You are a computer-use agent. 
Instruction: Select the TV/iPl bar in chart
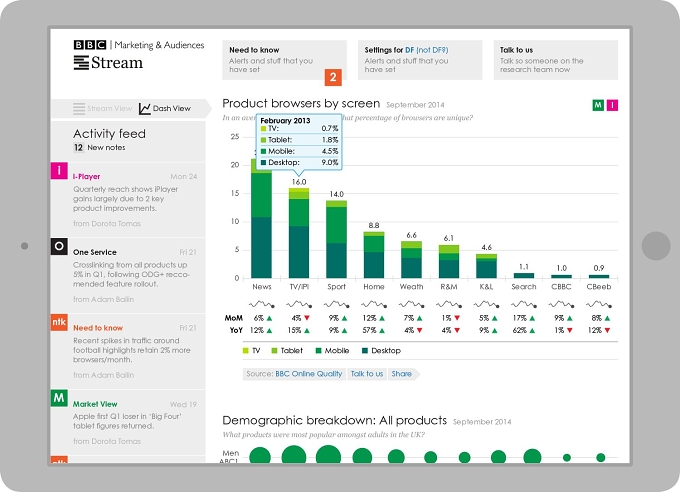(299, 233)
